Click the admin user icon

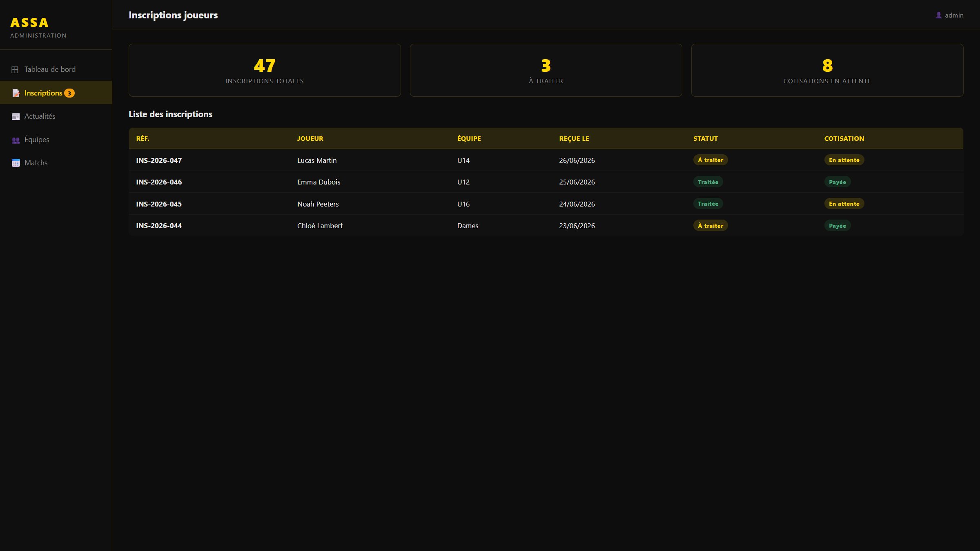938,15
